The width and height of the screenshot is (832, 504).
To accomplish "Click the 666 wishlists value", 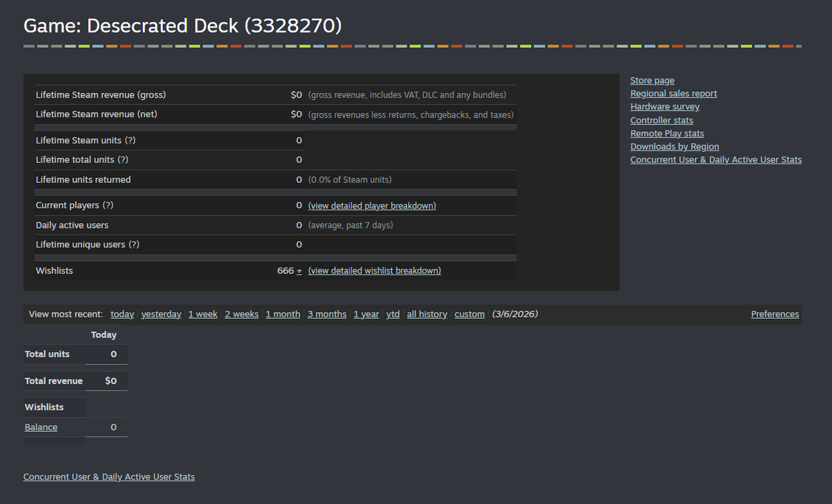I will (285, 271).
